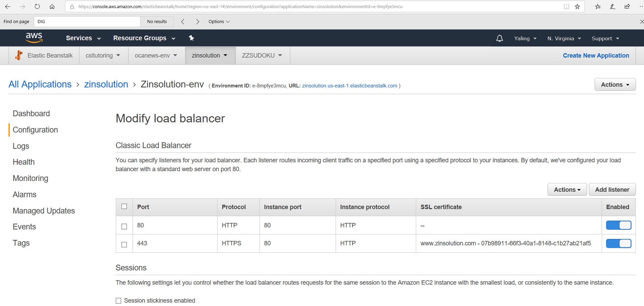644x306 pixels.
Task: Click the browser forward arrow
Action: [22, 6]
